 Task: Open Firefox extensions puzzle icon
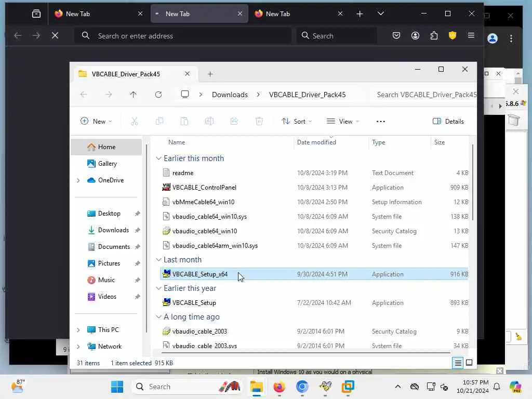point(434,36)
